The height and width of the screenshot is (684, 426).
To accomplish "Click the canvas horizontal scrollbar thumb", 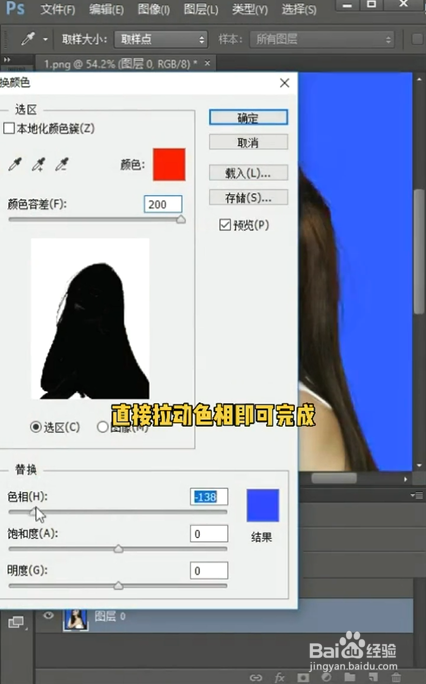I will click(x=334, y=479).
